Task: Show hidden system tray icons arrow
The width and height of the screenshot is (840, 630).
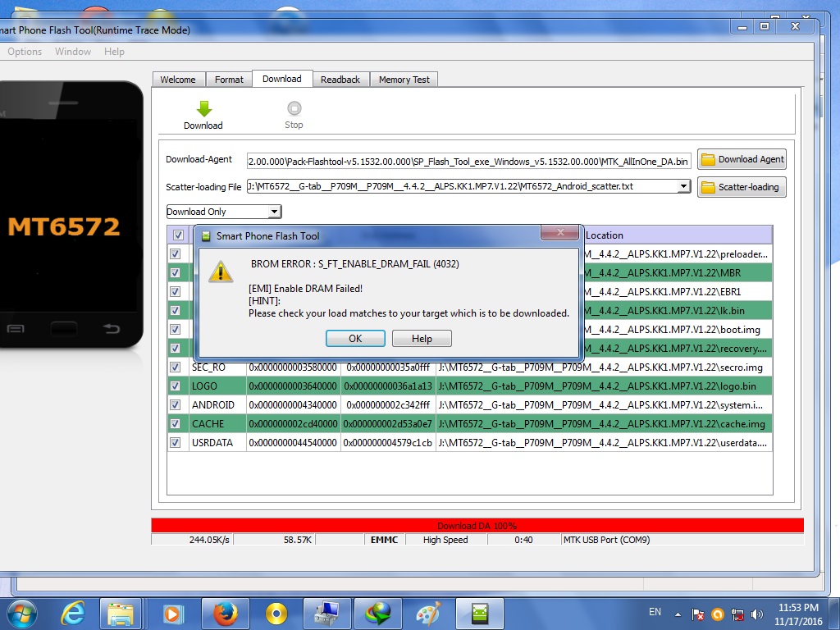Action: pos(678,614)
